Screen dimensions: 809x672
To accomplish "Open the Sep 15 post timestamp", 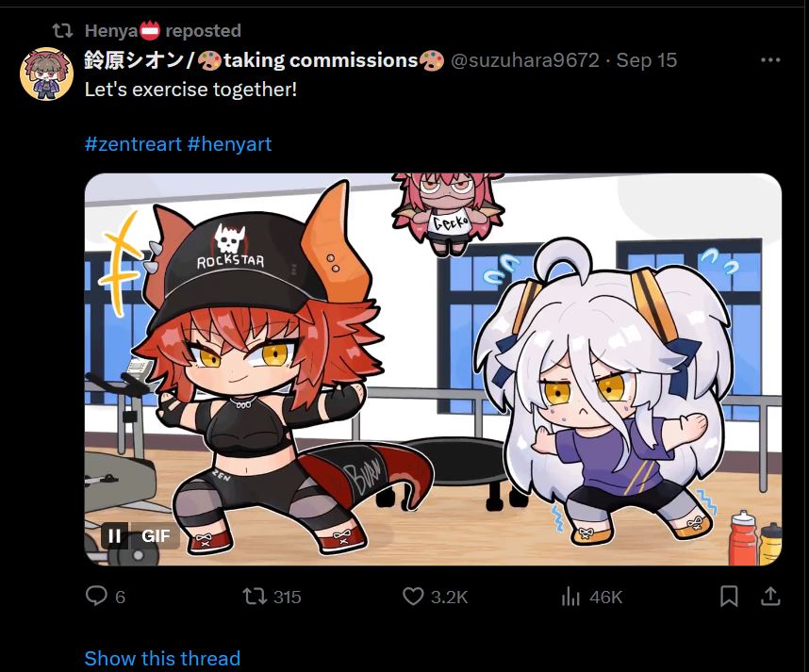I will click(647, 60).
